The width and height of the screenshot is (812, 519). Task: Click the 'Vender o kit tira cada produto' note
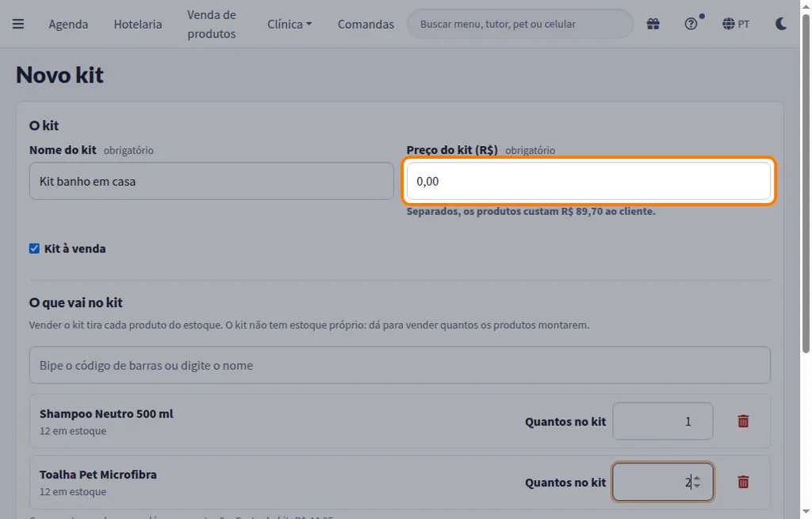click(x=309, y=325)
